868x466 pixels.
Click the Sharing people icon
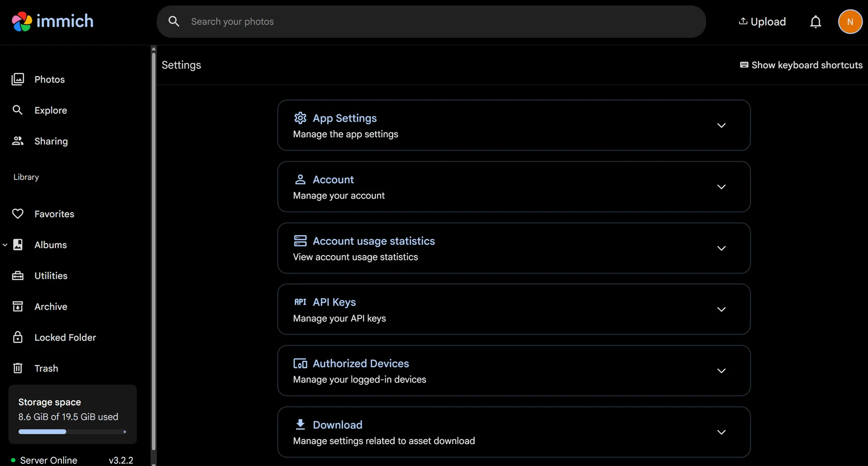pos(18,141)
